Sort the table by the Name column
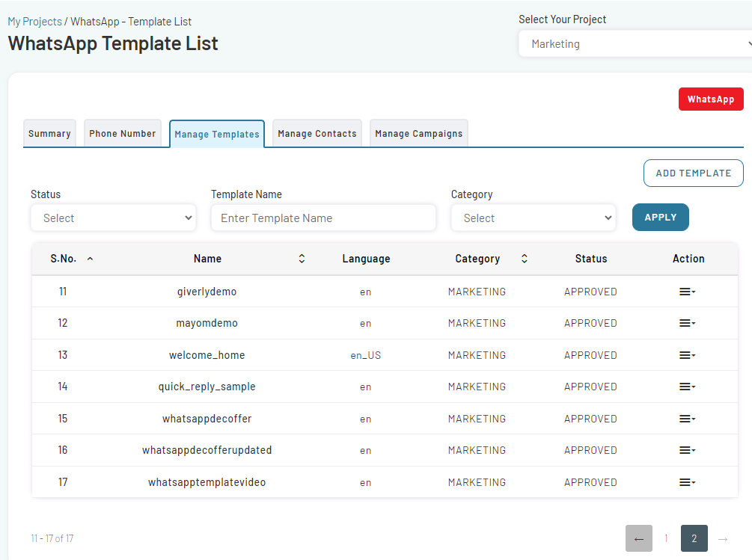Viewport: 752px width, 560px height. pos(301,258)
